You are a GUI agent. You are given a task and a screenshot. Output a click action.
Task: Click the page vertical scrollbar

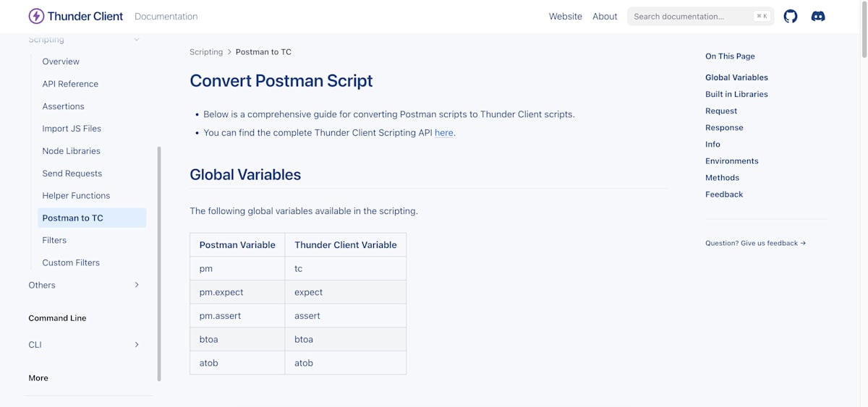(864, 29)
